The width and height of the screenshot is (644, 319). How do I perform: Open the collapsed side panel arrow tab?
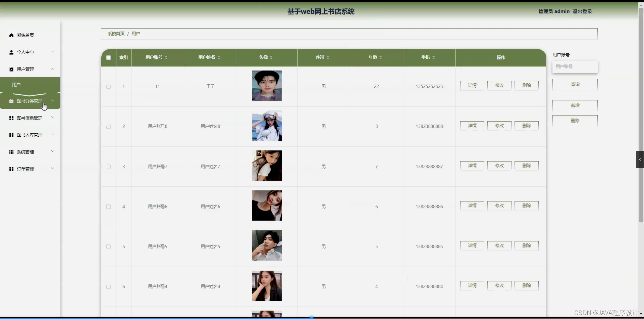640,159
